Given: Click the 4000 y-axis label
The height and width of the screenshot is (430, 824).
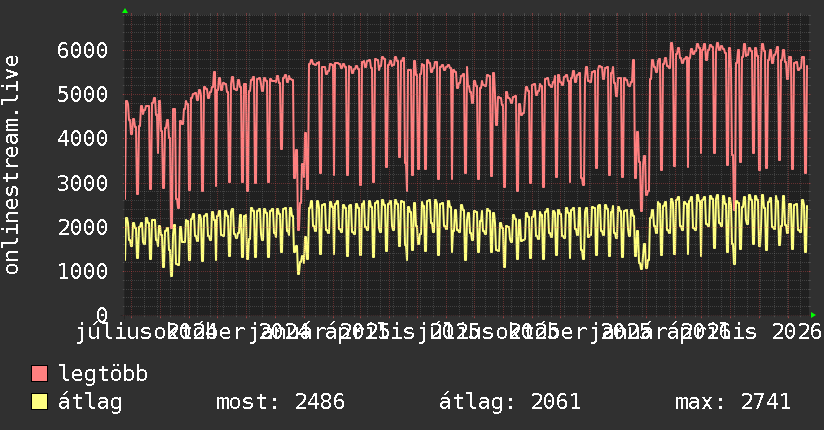Looking at the screenshot, I should (83, 139).
